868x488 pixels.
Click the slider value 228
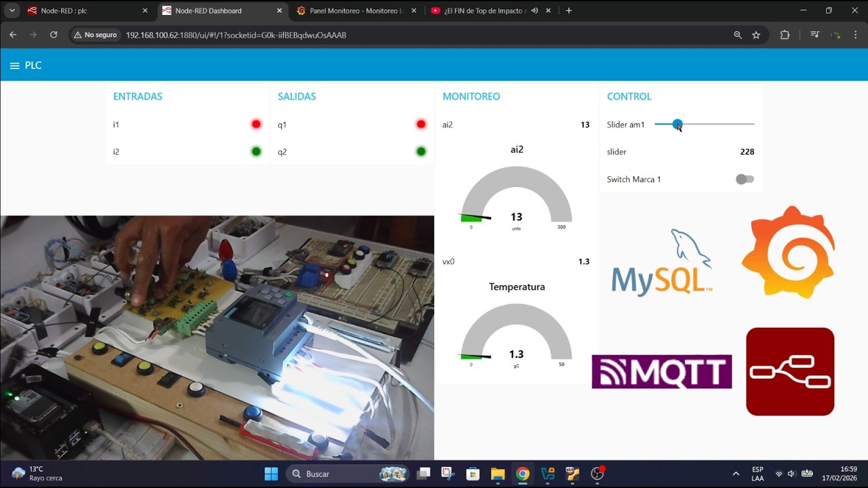(x=747, y=152)
